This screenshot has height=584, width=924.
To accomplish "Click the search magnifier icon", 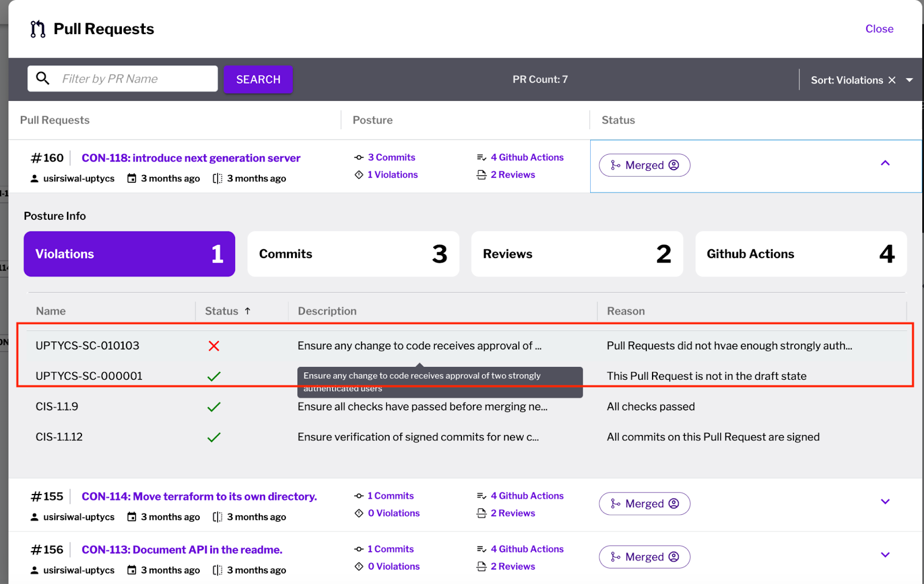I will click(43, 78).
